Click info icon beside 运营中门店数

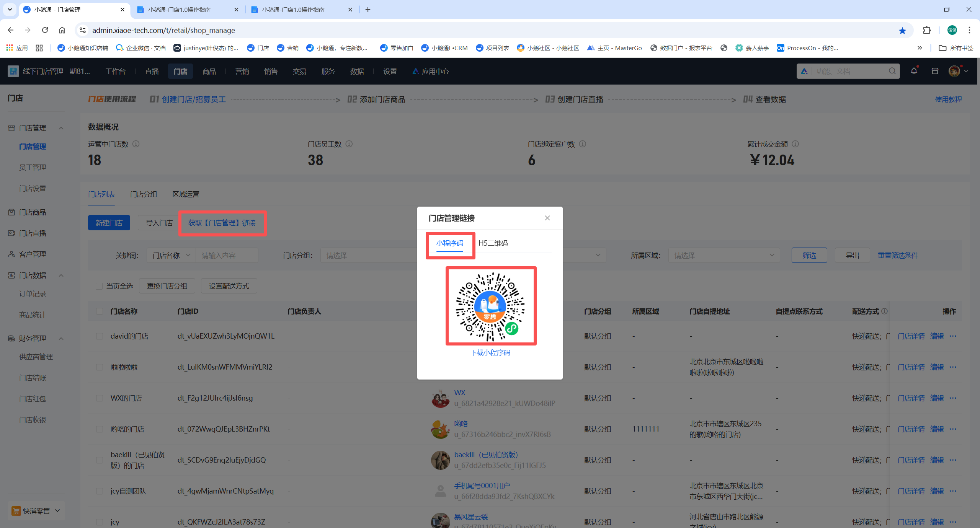[136, 144]
